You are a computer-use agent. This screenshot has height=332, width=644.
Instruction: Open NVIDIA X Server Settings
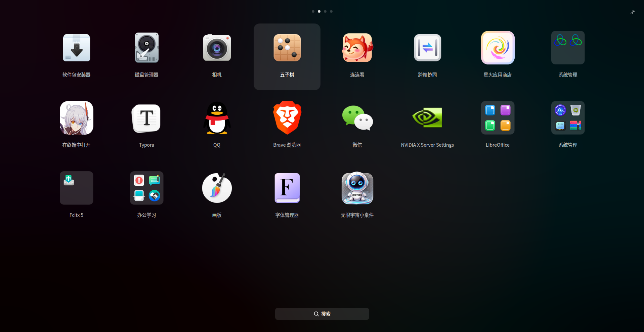point(428,118)
